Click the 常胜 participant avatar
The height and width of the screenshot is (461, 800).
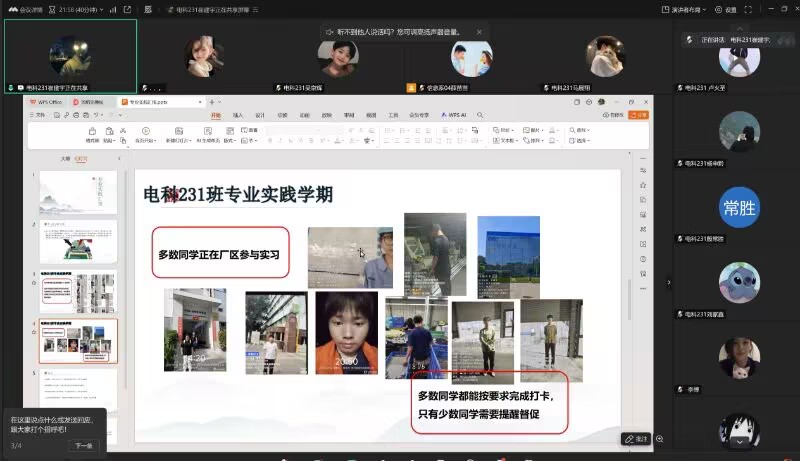[x=739, y=207]
